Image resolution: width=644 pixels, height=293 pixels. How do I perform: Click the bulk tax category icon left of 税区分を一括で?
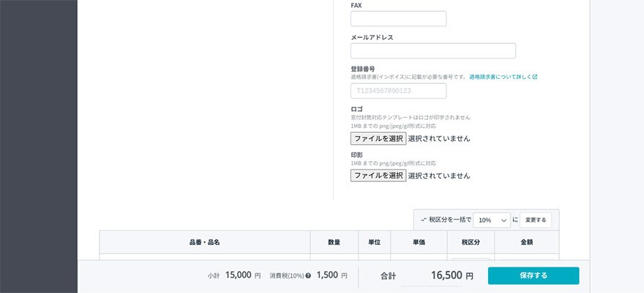tap(424, 219)
